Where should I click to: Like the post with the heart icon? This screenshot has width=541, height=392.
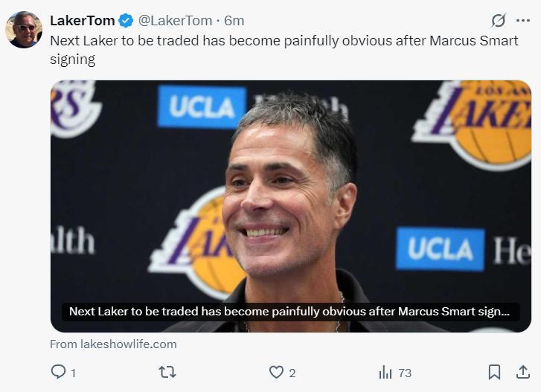(276, 372)
